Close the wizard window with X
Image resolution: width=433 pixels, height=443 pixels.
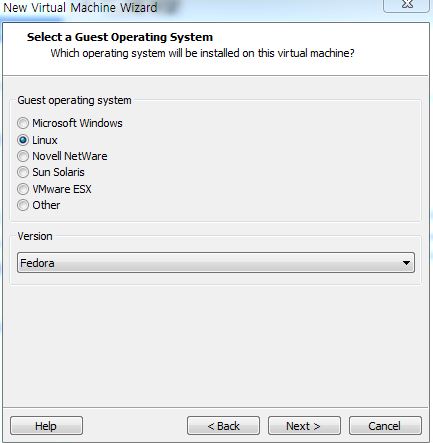tap(407, 5)
